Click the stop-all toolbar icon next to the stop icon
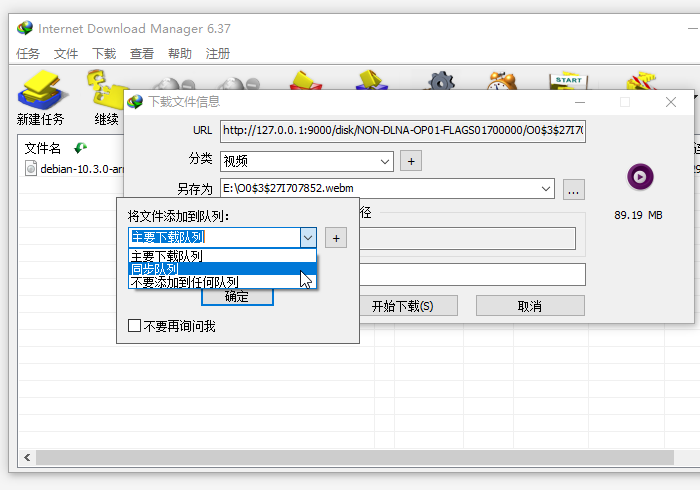This screenshot has width=700, height=490. (239, 83)
